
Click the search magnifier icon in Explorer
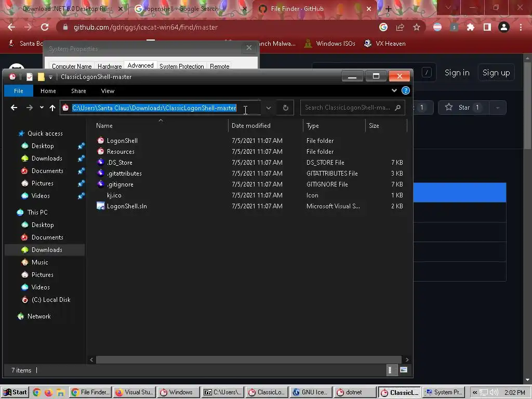point(397,108)
